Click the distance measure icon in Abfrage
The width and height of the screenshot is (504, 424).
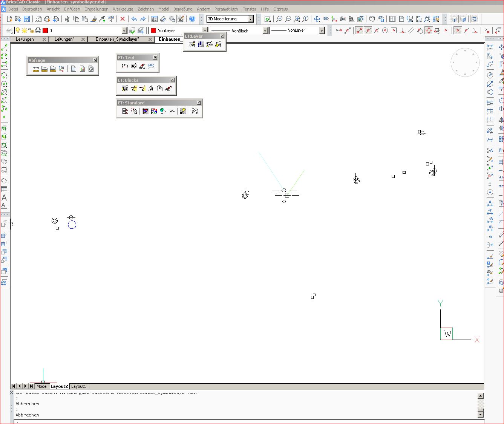36,69
